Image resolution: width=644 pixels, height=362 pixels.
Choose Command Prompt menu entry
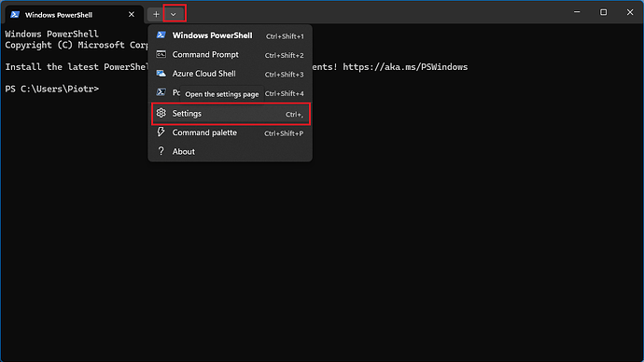230,55
